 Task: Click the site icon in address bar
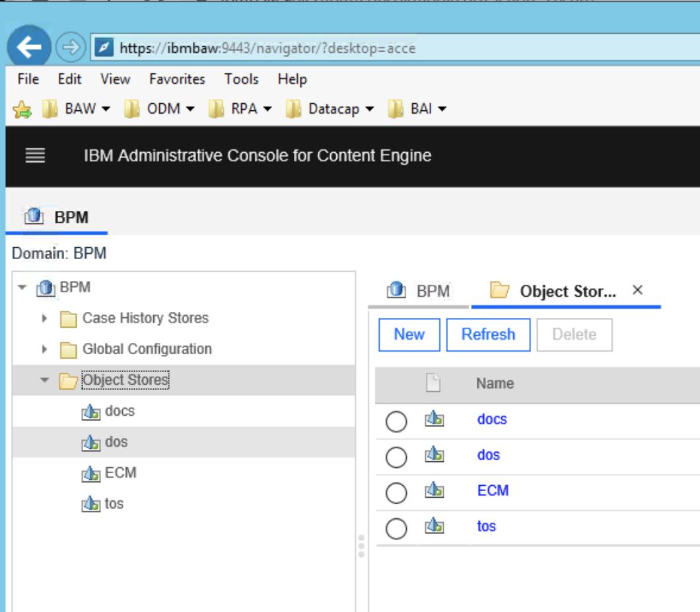point(104,48)
